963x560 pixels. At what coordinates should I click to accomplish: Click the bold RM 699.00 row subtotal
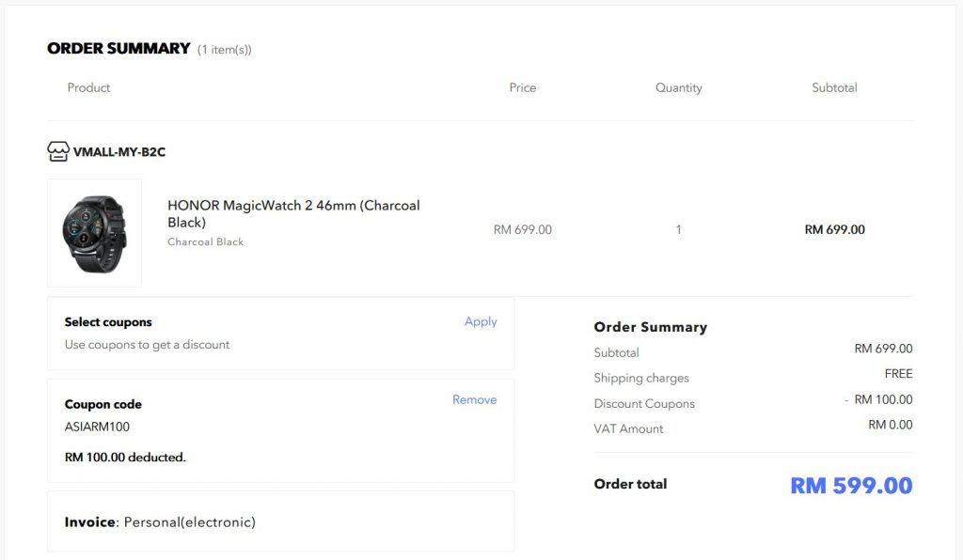coord(835,229)
